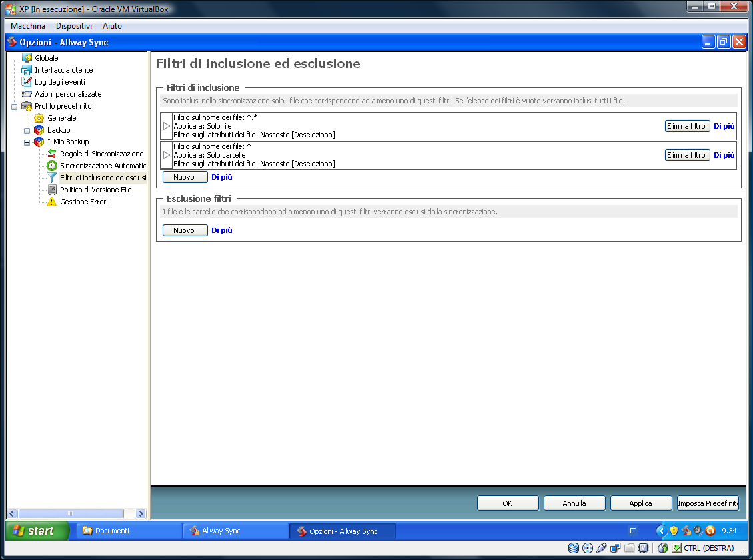This screenshot has height=560, width=753.
Task: Click the tree panel horizontal scrollbar thumb
Action: (71, 513)
